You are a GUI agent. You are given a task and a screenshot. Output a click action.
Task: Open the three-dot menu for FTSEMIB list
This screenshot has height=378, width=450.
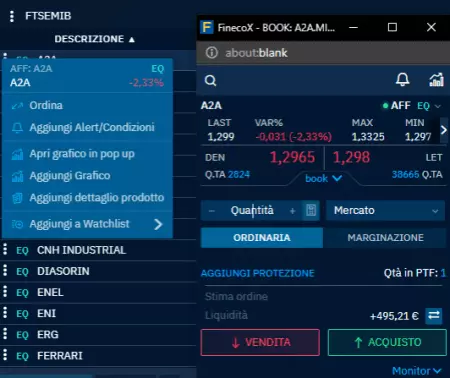coord(12,16)
